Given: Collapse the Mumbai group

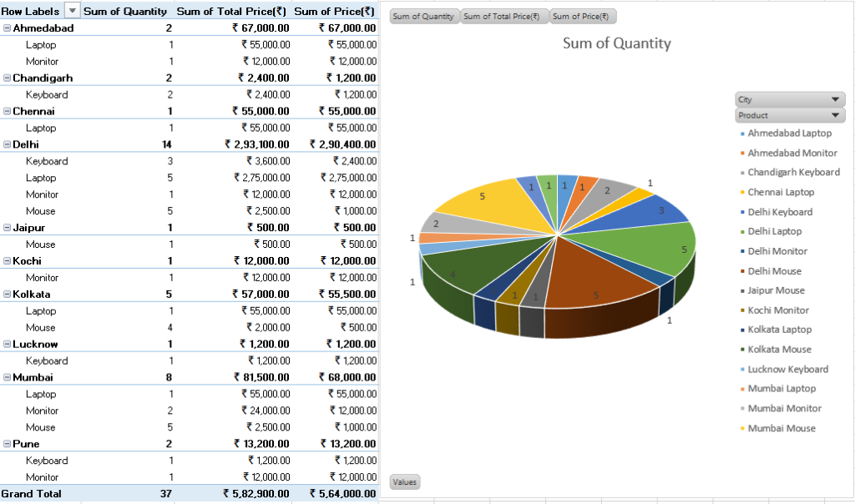Looking at the screenshot, I should click(7, 377).
